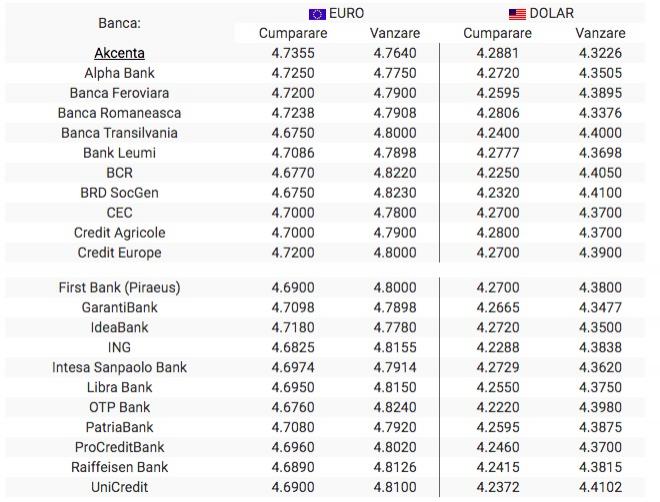This screenshot has width=660, height=502.
Task: Click the DOLAR currency heading text
Action: pyautogui.click(x=552, y=14)
